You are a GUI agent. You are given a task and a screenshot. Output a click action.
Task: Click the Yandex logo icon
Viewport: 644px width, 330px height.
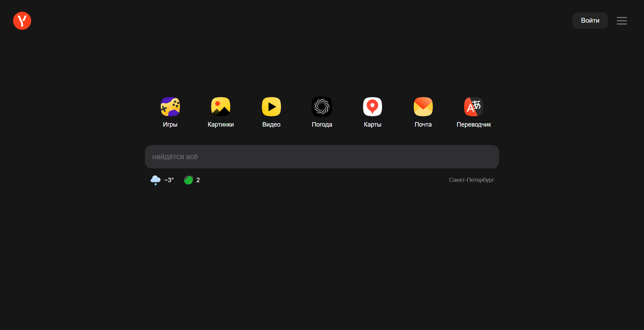pyautogui.click(x=22, y=21)
